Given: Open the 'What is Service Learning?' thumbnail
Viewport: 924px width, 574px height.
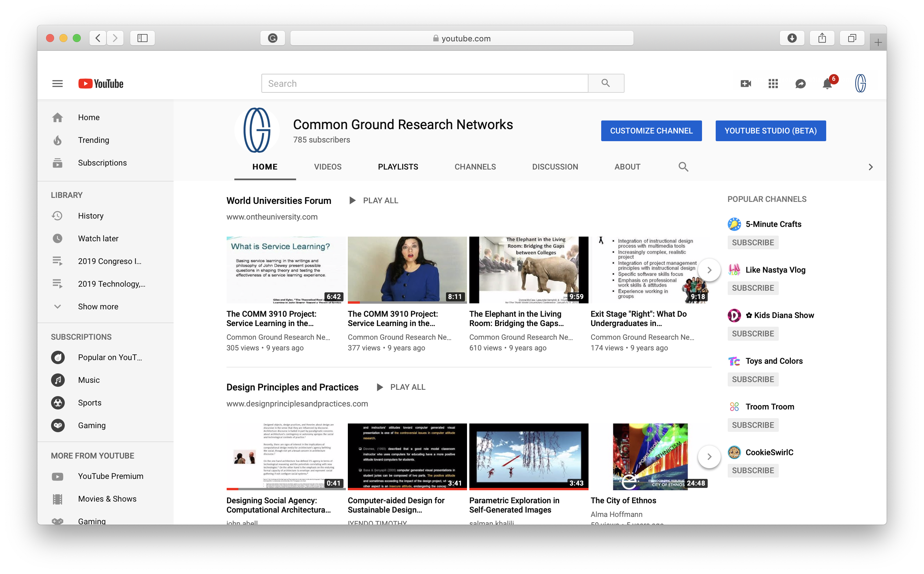Looking at the screenshot, I should click(x=286, y=270).
